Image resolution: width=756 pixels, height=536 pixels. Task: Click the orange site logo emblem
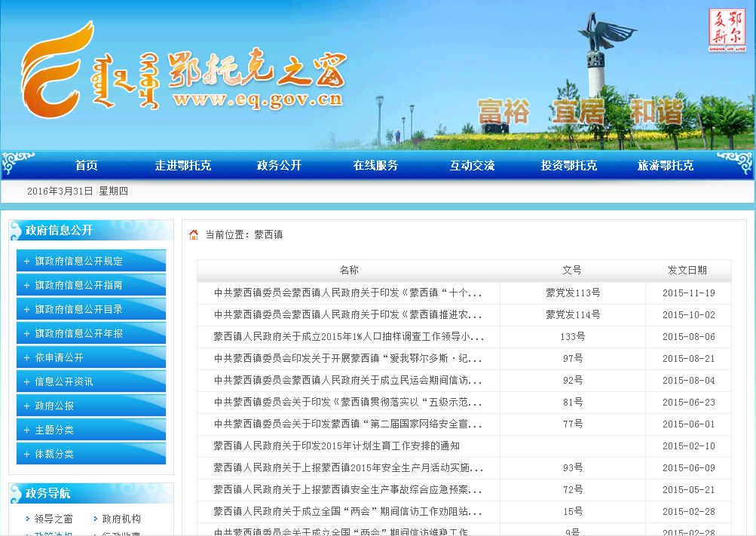(x=57, y=69)
